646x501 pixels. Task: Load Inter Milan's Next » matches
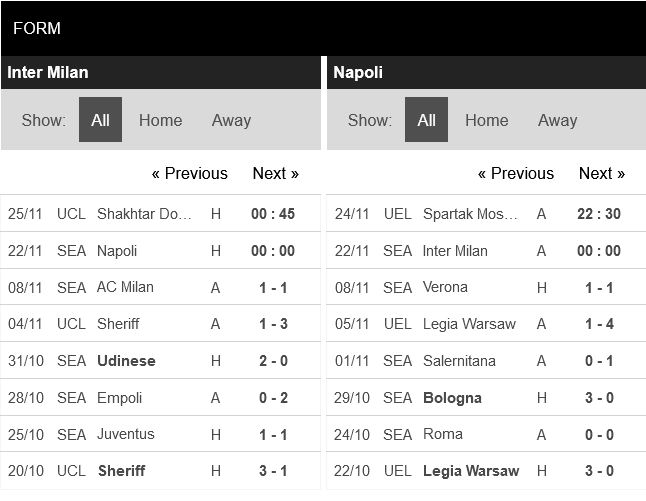point(275,173)
